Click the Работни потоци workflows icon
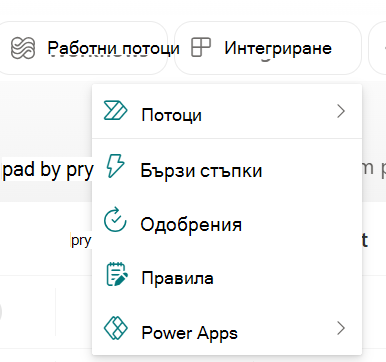The image size is (386, 362). 23,48
